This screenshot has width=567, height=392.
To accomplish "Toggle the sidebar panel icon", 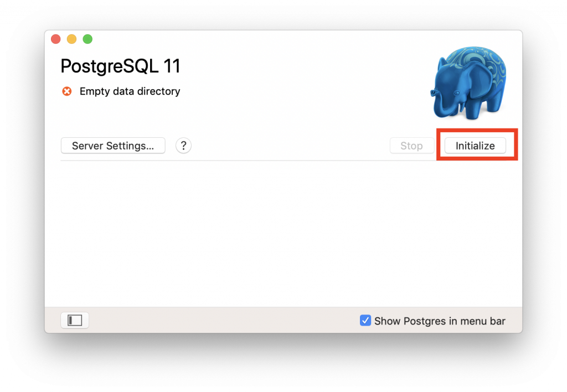I will pos(75,321).
